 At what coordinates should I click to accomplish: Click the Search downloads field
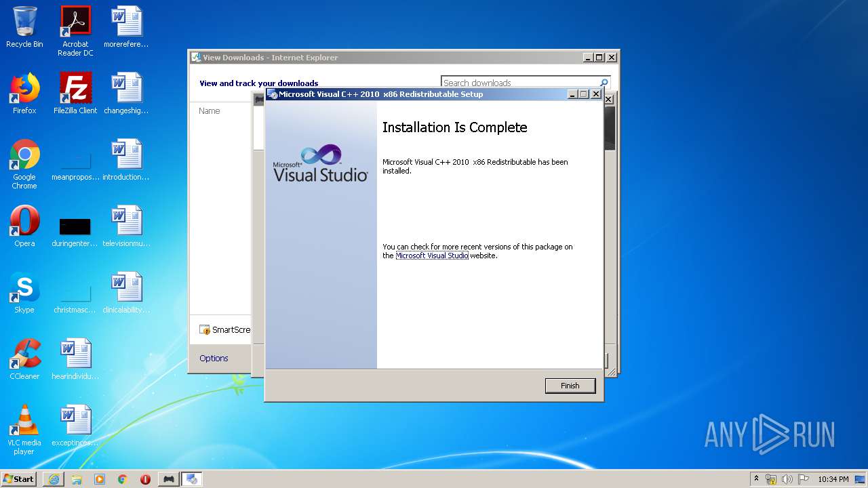pos(519,83)
